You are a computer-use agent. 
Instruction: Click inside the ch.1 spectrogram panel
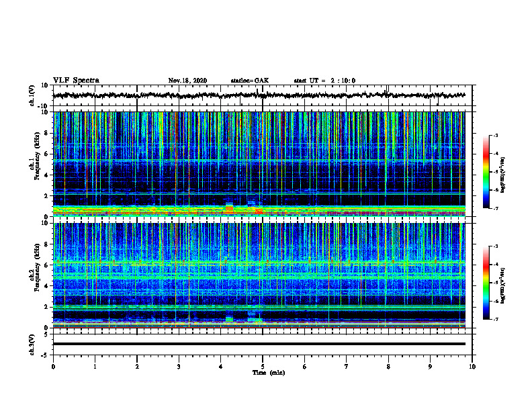click(x=259, y=164)
